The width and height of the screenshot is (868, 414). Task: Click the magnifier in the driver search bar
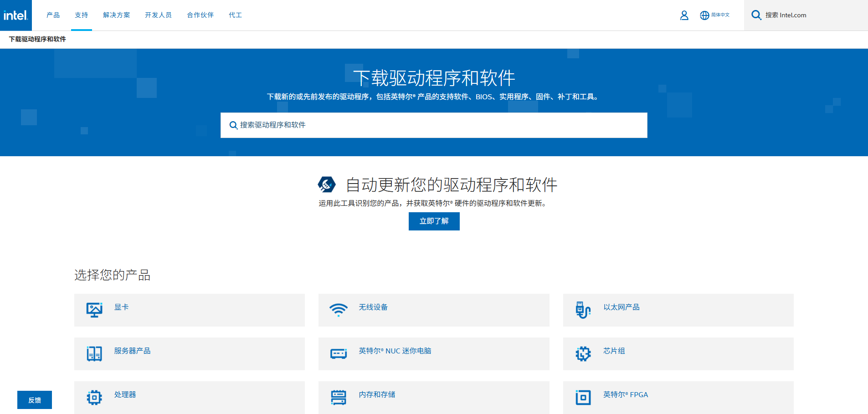coord(234,125)
